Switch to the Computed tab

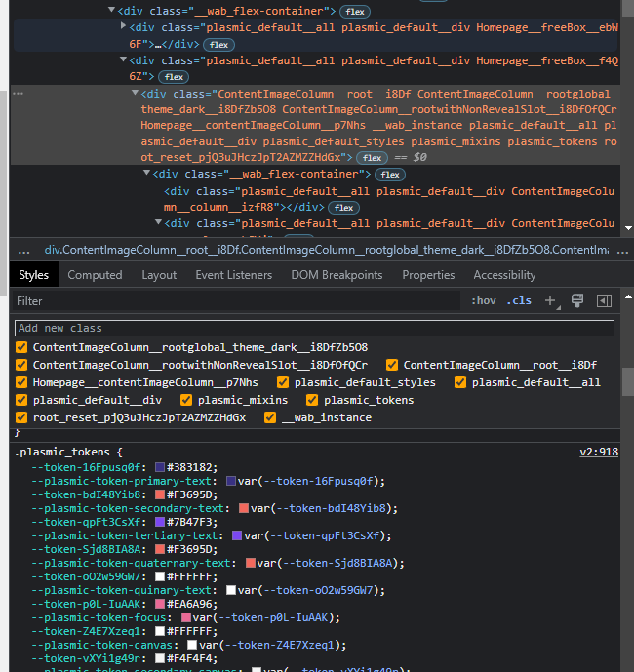tap(95, 275)
